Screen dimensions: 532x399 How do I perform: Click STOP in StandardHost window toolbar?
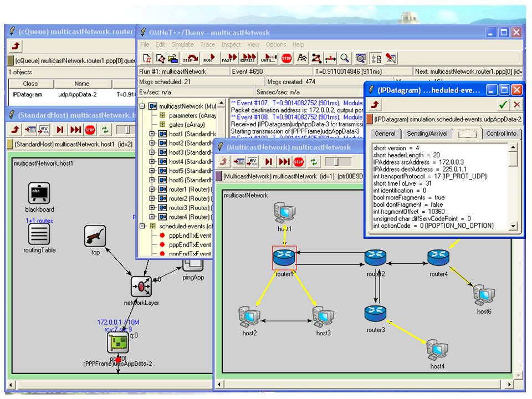click(x=90, y=130)
